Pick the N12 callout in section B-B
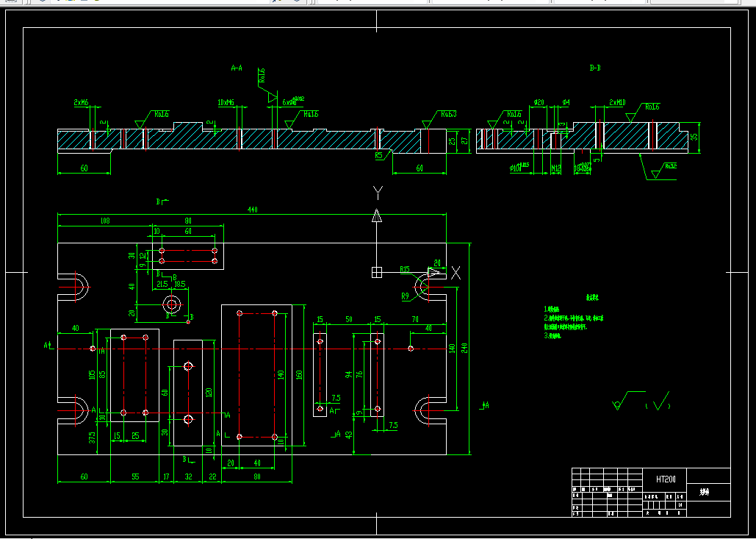Image resolution: width=756 pixels, height=539 pixels. pyautogui.click(x=556, y=168)
